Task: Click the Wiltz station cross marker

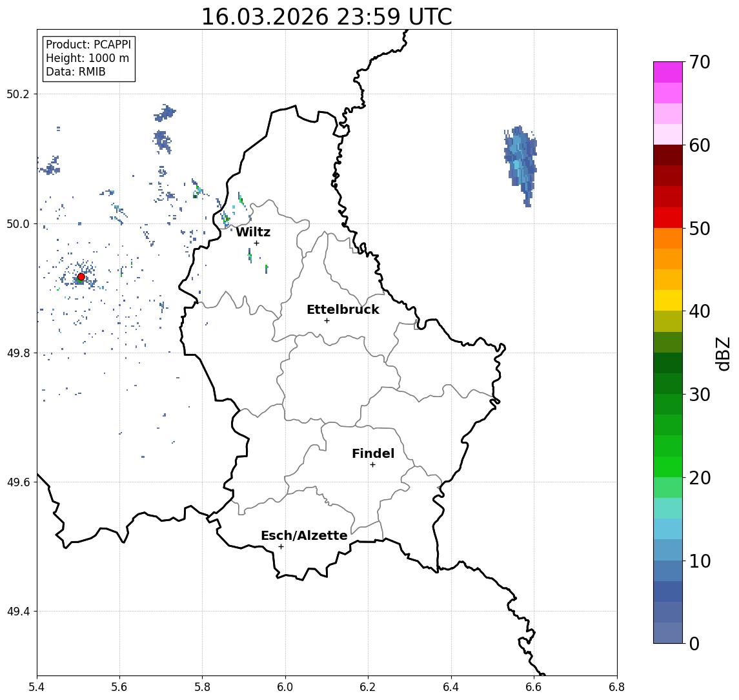Action: tap(256, 243)
